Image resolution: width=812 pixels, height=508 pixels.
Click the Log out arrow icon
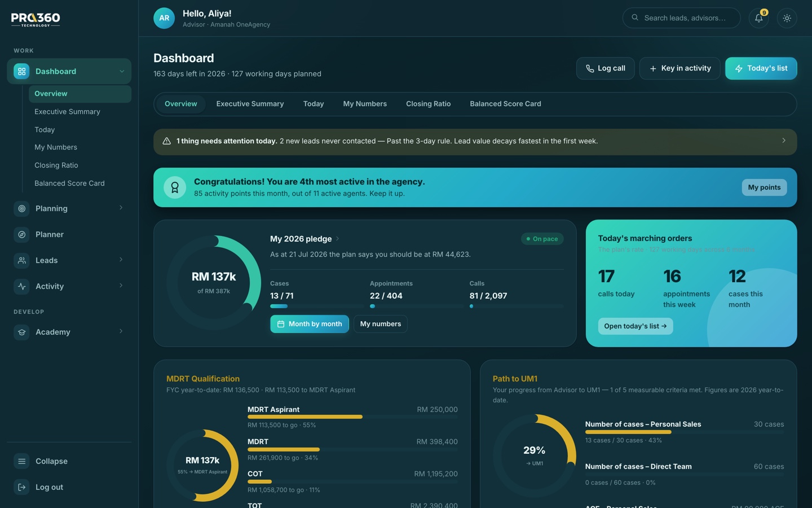21,487
